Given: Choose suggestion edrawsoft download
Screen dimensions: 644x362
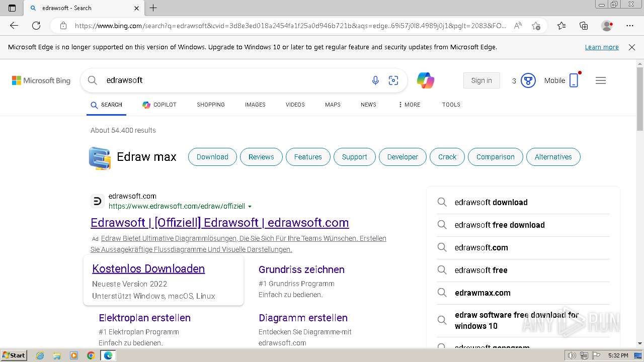Looking at the screenshot, I should coord(523,202).
